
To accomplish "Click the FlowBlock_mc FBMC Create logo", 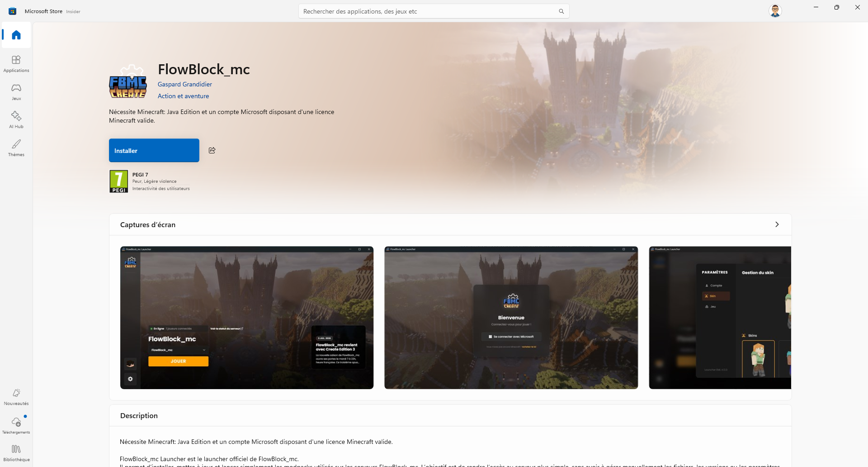I will point(128,82).
